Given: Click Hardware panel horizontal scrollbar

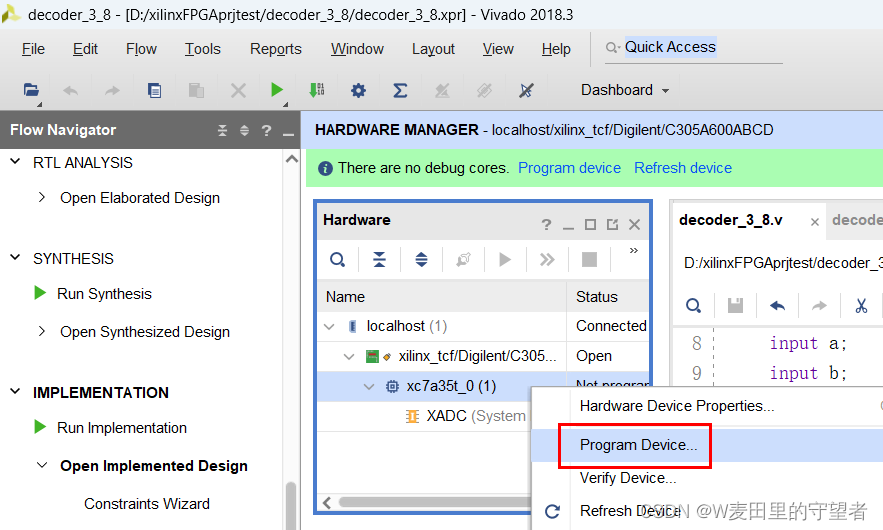Looking at the screenshot, I should (x=434, y=502).
